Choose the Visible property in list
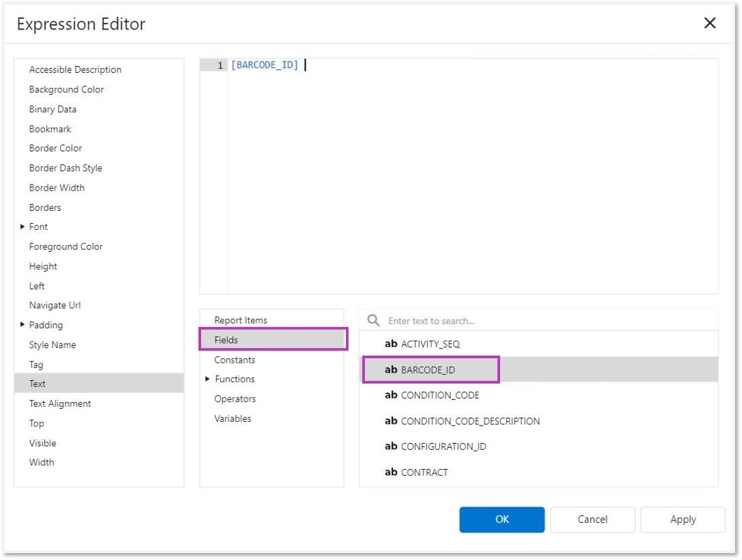The width and height of the screenshot is (742, 560). 42,443
